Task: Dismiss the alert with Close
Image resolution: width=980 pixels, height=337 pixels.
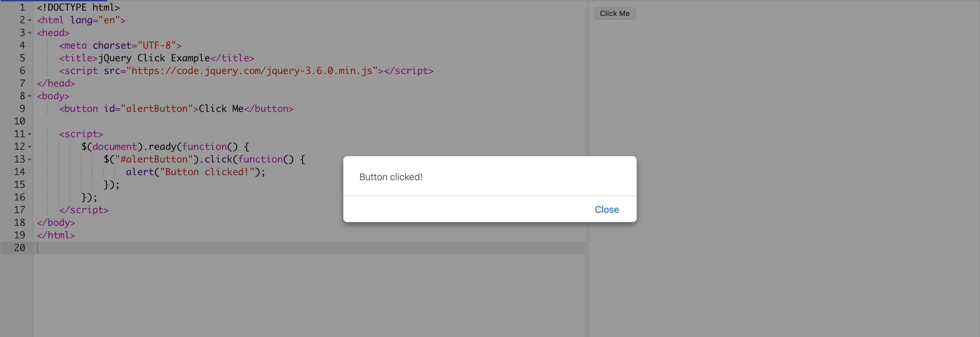Action: (606, 209)
